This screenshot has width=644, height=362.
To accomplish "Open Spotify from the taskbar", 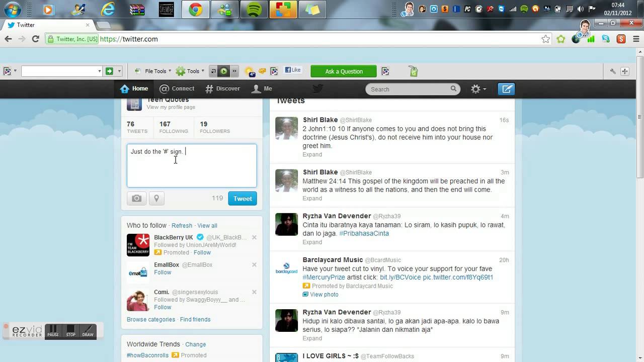I will coord(255,10).
